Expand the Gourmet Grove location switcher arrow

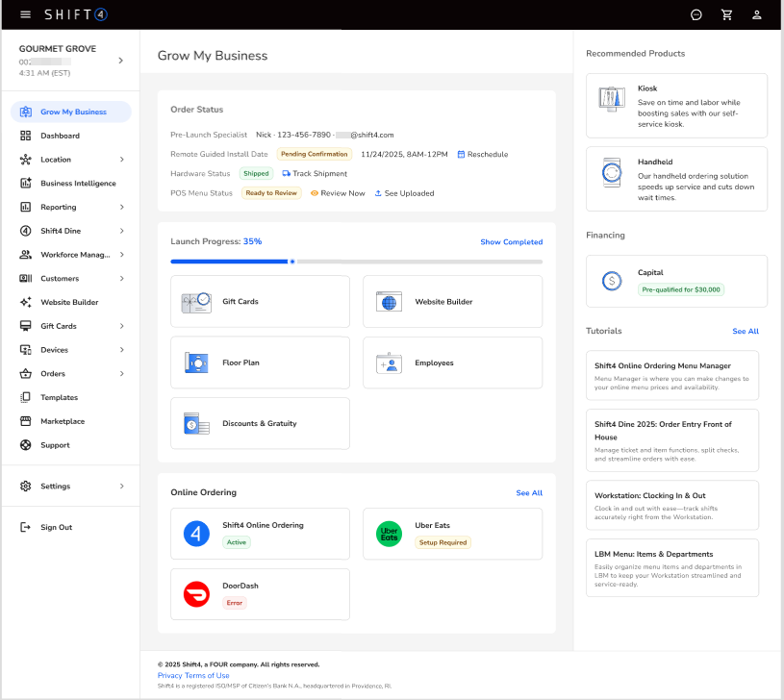(x=120, y=61)
